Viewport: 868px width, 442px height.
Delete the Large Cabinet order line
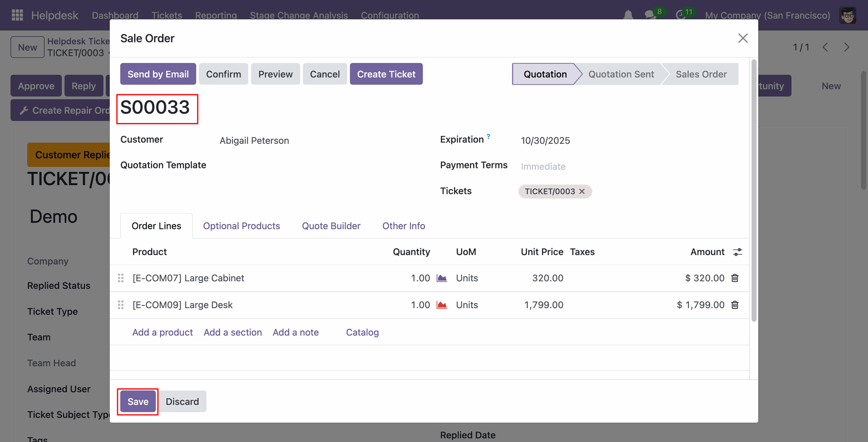point(735,278)
